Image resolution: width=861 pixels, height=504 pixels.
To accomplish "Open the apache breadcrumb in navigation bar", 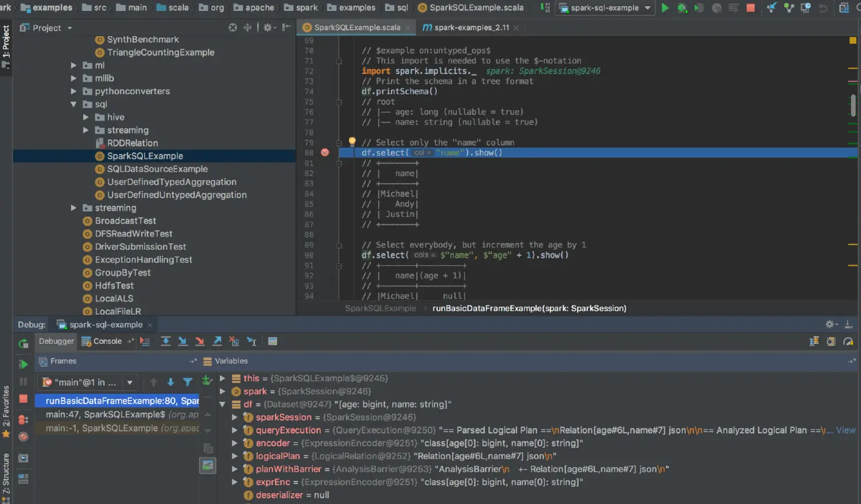I will 254,8.
